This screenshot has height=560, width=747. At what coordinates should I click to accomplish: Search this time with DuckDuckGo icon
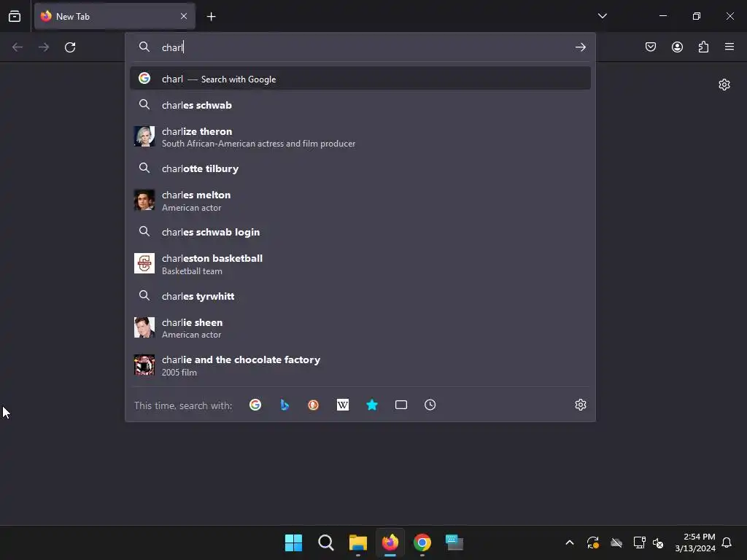click(314, 405)
